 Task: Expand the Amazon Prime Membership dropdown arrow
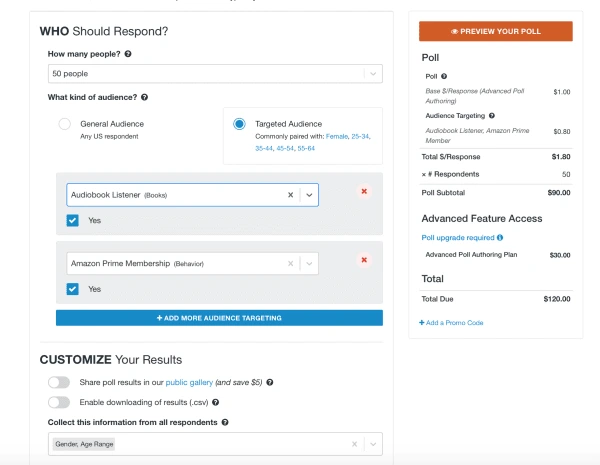309,264
